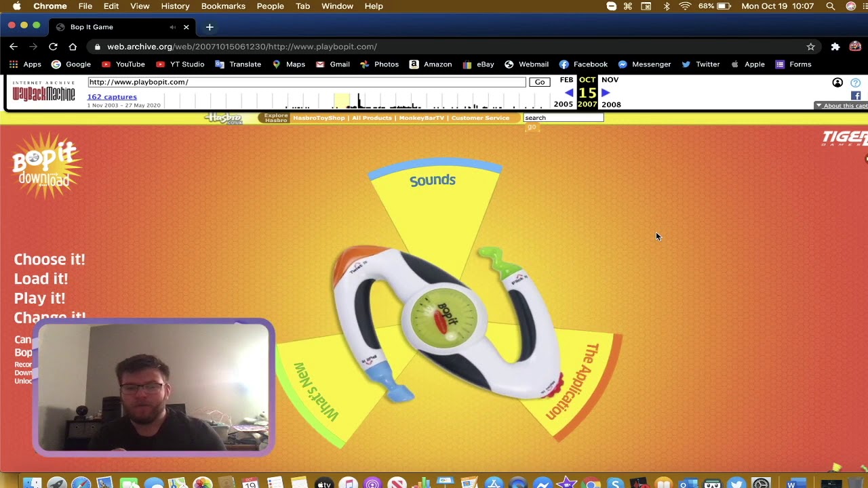Click the Wayback capture timeline sparkline
868x488 pixels.
pos(356,101)
